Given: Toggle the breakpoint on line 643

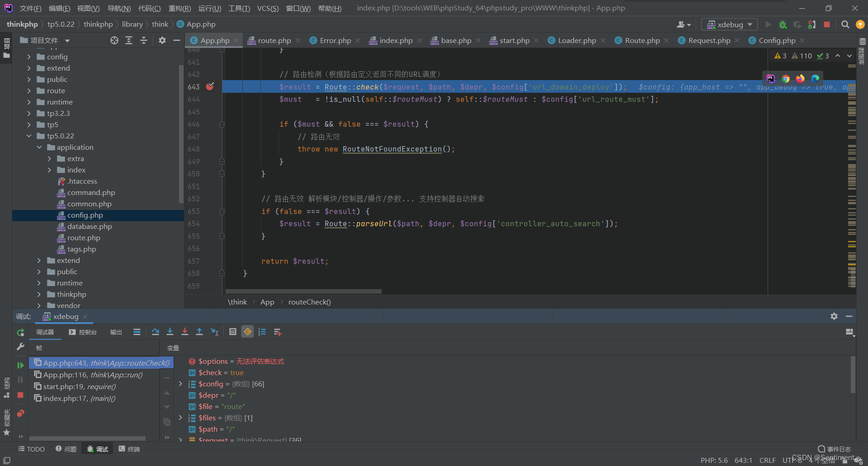Looking at the screenshot, I should [210, 86].
